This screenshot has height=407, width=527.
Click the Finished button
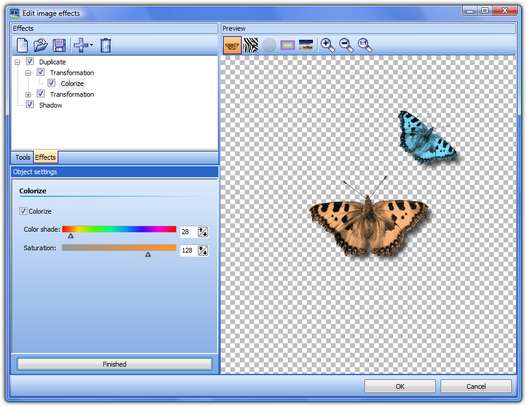pyautogui.click(x=115, y=364)
